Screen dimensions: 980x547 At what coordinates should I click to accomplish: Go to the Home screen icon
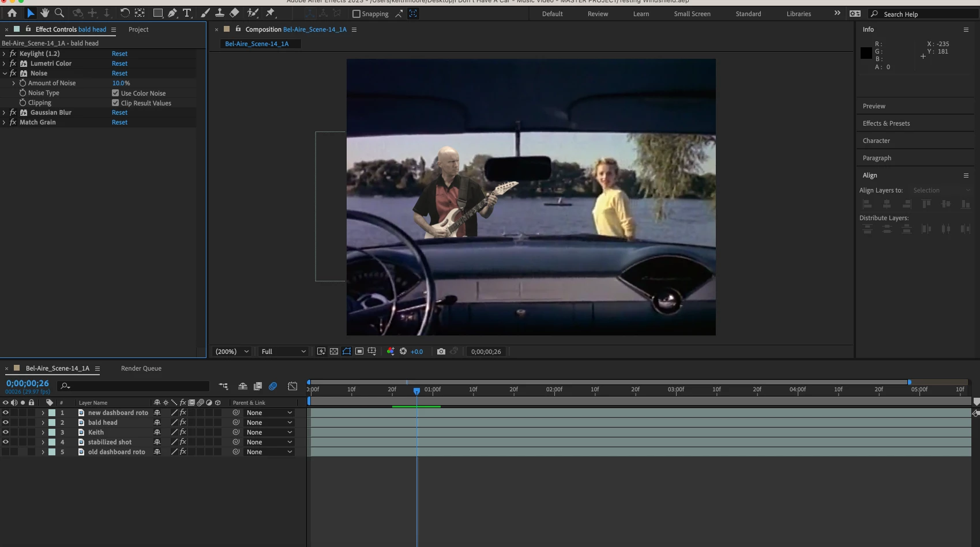(12, 13)
